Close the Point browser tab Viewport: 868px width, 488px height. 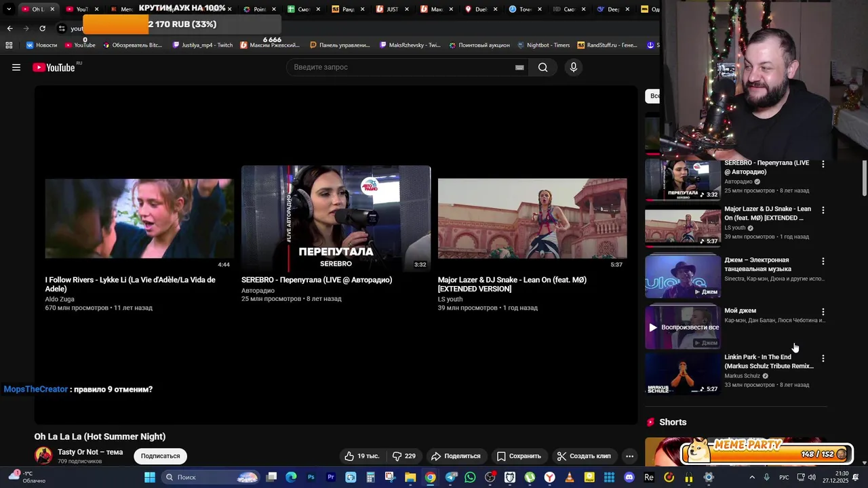pos(274,9)
